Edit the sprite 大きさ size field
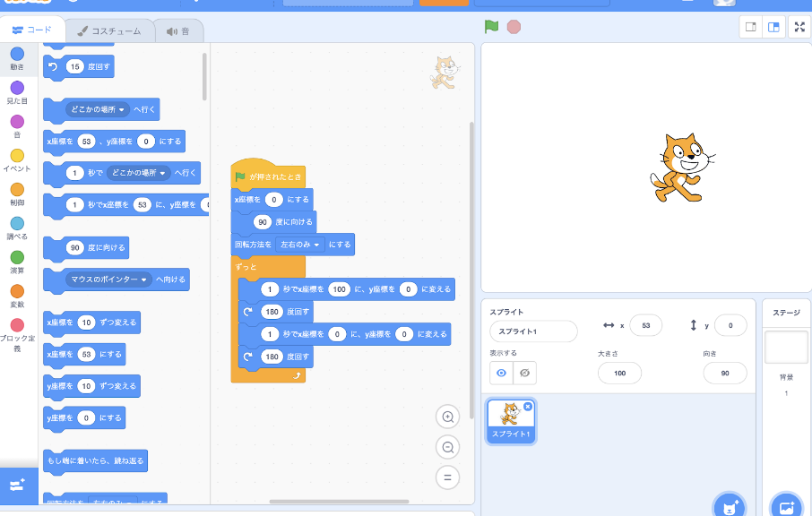 tap(619, 374)
